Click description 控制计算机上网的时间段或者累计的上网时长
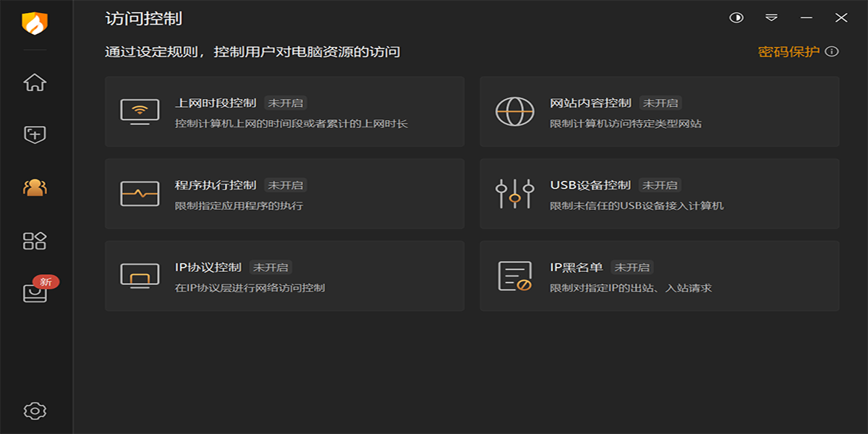 click(292, 124)
